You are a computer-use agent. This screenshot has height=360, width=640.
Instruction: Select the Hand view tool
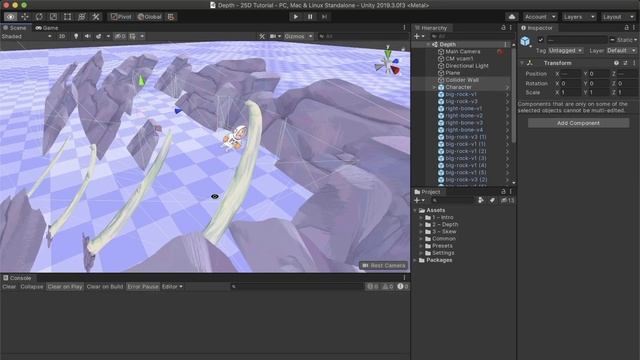[11, 17]
